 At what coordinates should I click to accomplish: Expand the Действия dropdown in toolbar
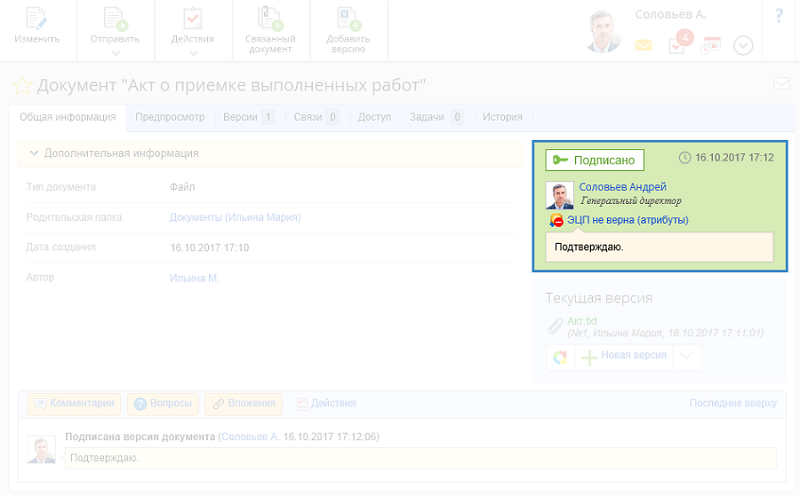193,53
